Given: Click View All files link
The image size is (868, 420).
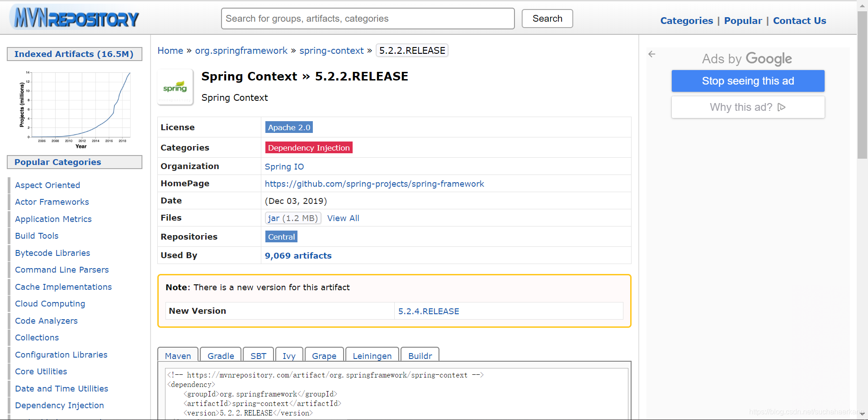Looking at the screenshot, I should coord(343,218).
